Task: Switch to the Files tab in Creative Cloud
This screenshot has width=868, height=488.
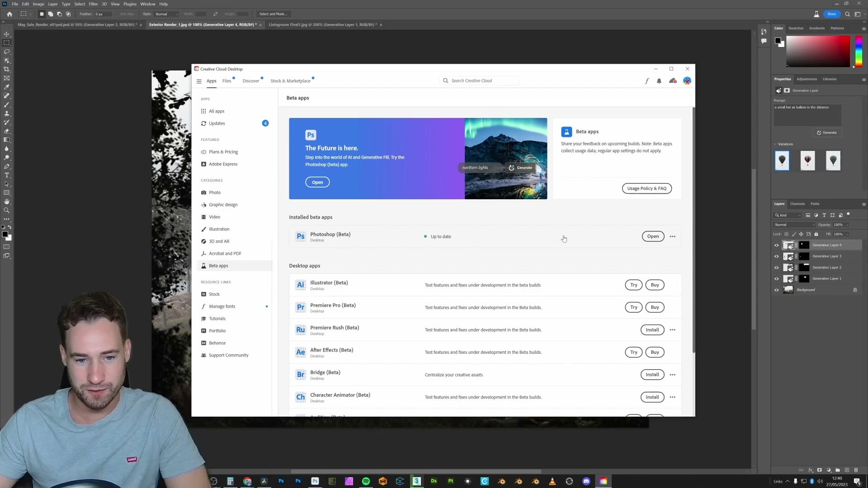Action: [226, 81]
